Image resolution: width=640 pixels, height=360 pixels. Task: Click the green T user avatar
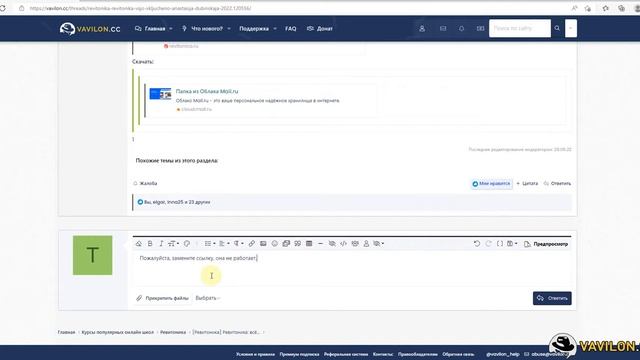(x=93, y=255)
